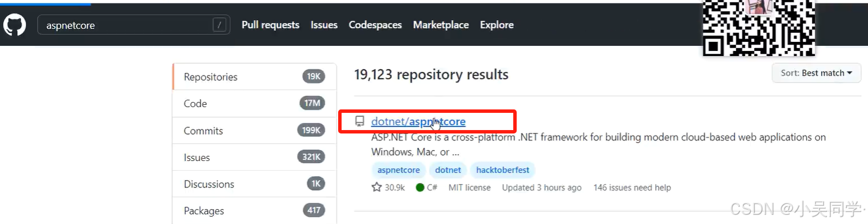Focus the search box containing aspnetcore
Image resolution: width=868 pixels, height=224 pixels.
[134, 25]
